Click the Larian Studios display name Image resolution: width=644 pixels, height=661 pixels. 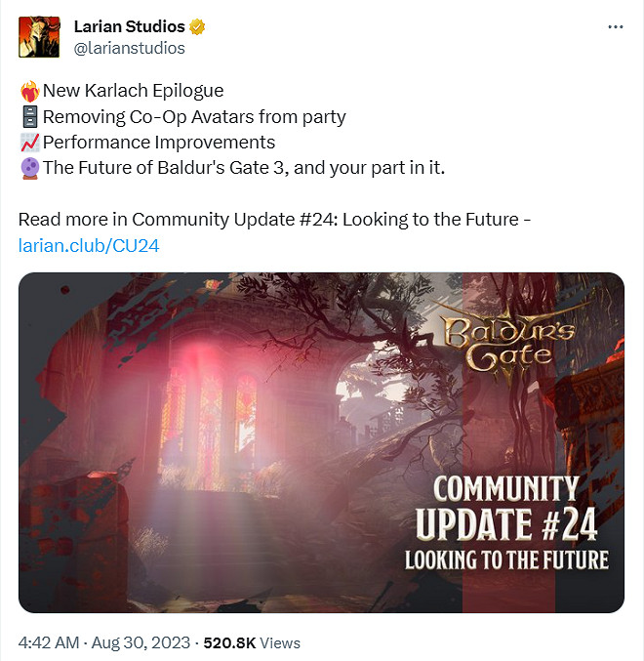pos(130,26)
